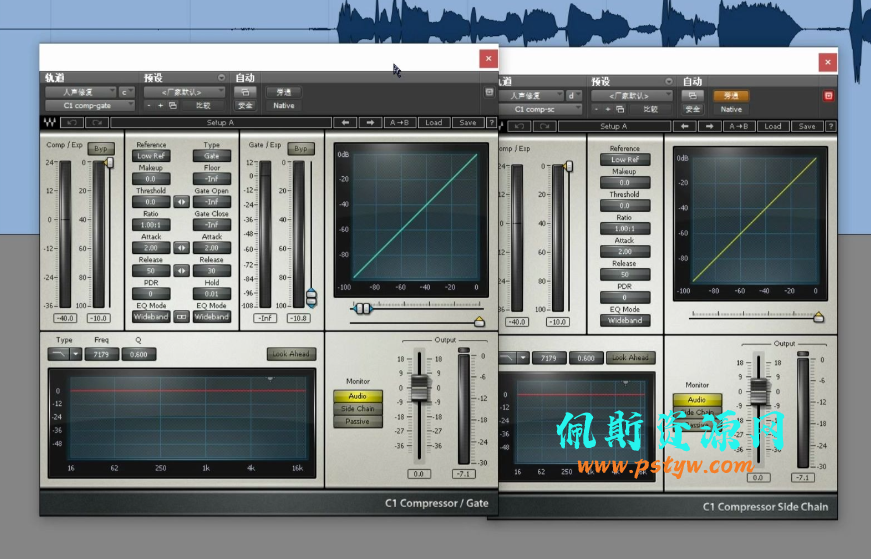Click A→B copy button in comp-gate window

point(400,123)
